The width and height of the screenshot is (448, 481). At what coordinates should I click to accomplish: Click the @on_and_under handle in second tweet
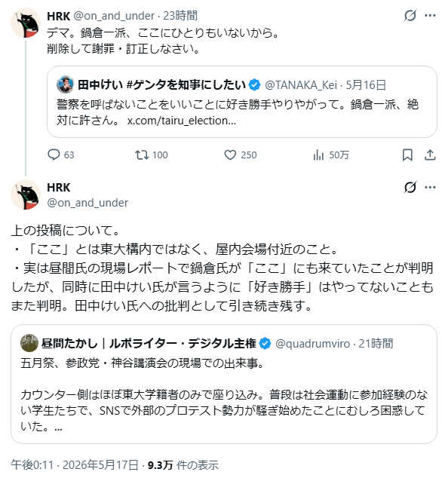coord(87,203)
